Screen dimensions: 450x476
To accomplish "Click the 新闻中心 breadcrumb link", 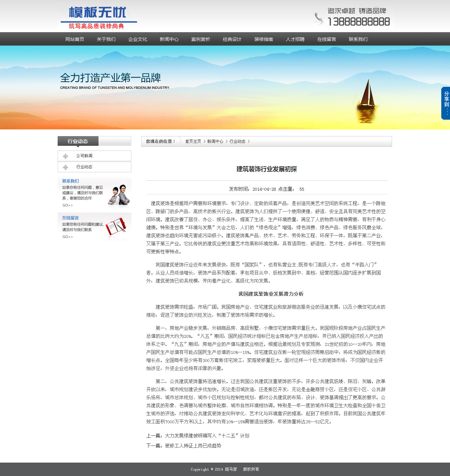I will tap(215, 141).
